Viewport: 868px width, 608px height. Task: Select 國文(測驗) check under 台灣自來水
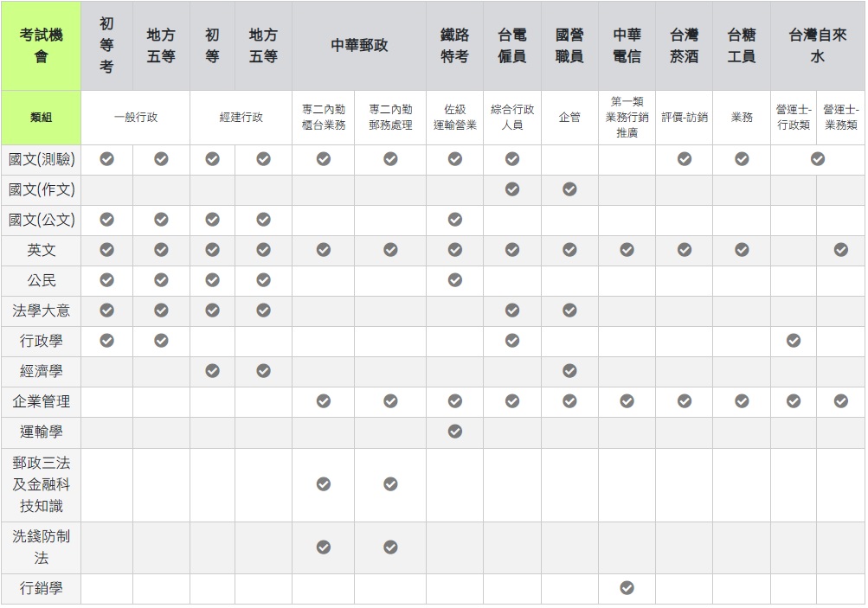[818, 159]
